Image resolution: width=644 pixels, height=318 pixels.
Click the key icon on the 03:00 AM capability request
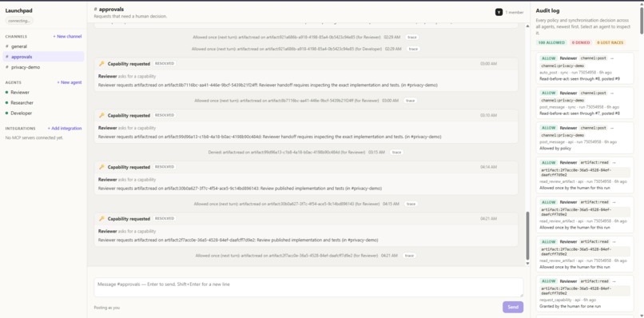101,64
